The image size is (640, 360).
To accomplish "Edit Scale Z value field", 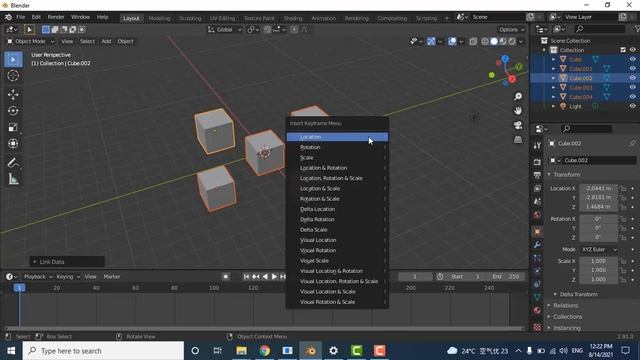I will 598,280.
